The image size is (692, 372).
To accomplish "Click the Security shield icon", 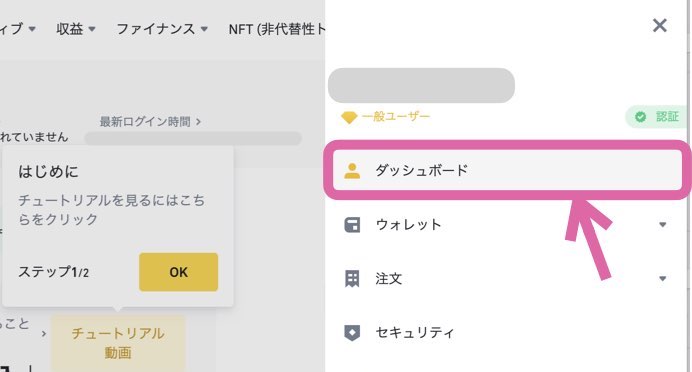I will pyautogui.click(x=352, y=333).
